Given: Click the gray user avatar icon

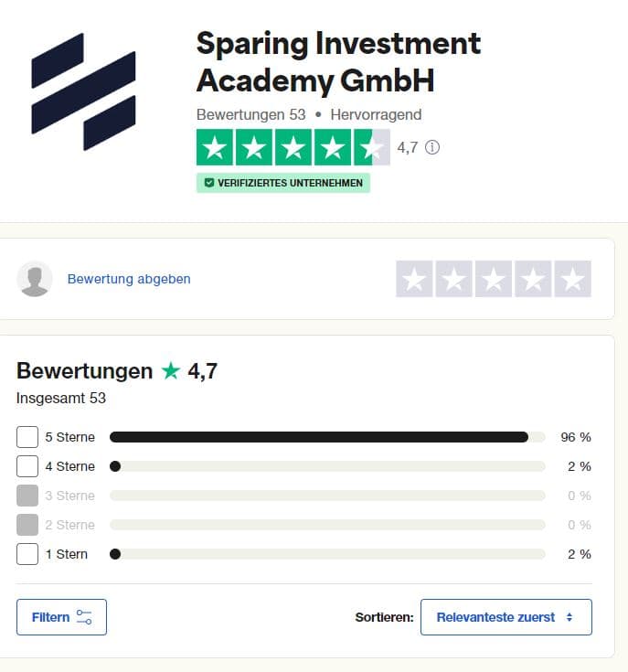Looking at the screenshot, I should click(35, 279).
